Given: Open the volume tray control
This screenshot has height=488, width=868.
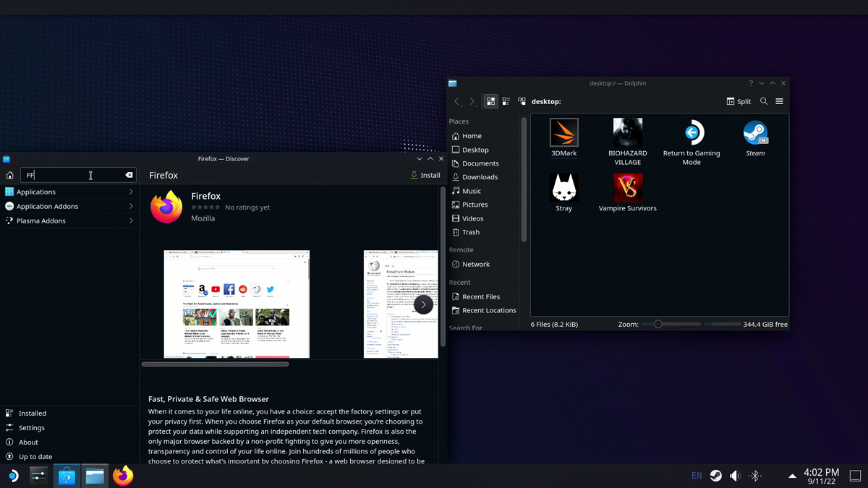Looking at the screenshot, I should point(735,476).
